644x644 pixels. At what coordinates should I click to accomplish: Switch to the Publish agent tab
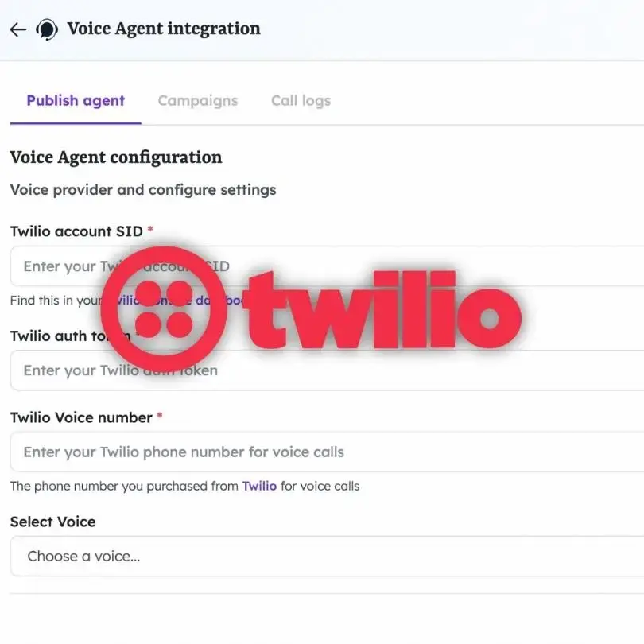[x=76, y=101]
